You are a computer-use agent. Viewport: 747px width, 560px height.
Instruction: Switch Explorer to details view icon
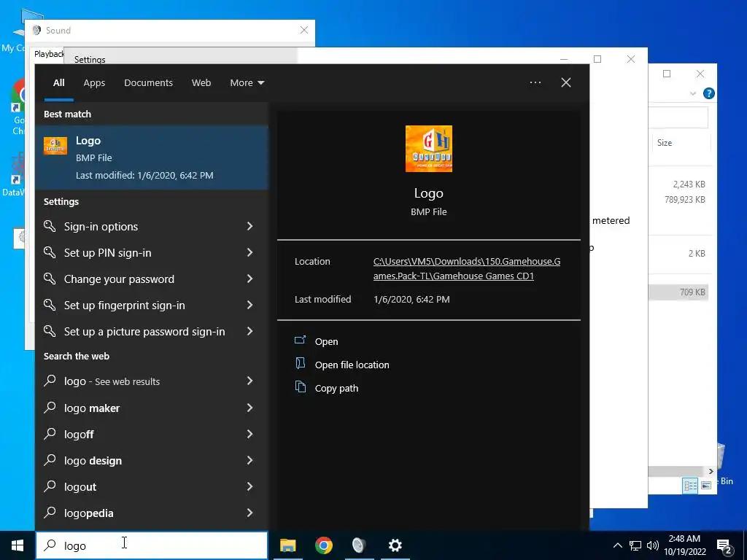point(690,485)
